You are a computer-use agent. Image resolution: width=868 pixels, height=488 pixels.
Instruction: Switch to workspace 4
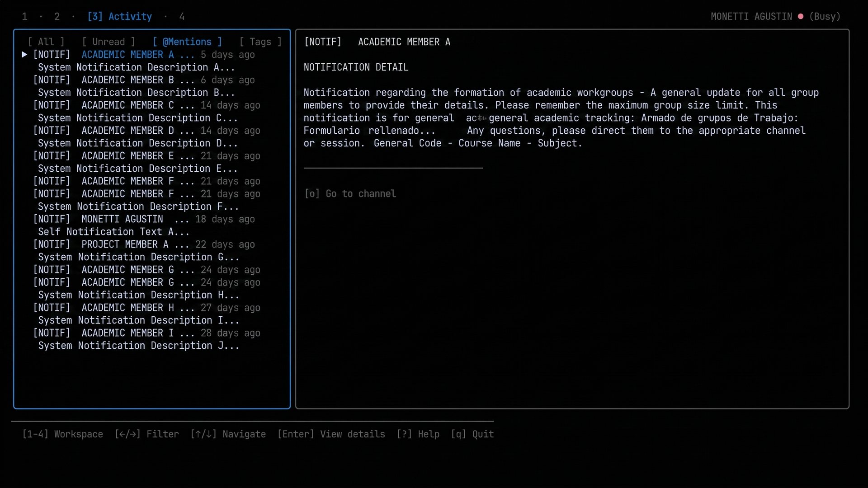coord(182,17)
